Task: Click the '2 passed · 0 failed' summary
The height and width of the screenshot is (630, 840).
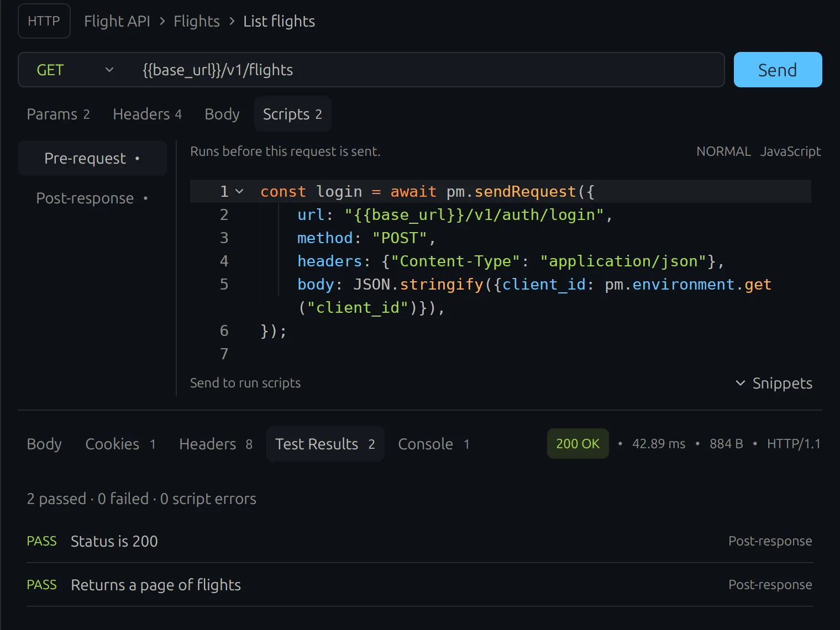Action: [141, 498]
